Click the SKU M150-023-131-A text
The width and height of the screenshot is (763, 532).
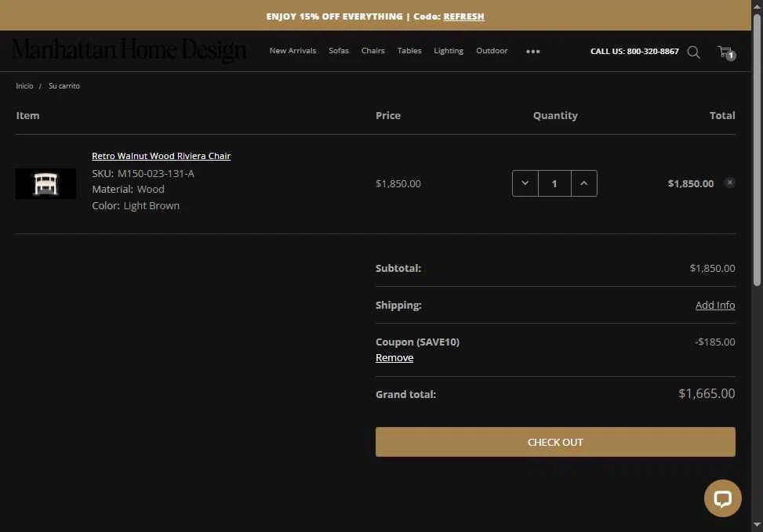(143, 173)
